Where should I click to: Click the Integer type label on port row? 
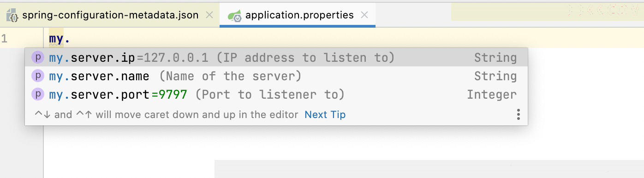pos(492,95)
